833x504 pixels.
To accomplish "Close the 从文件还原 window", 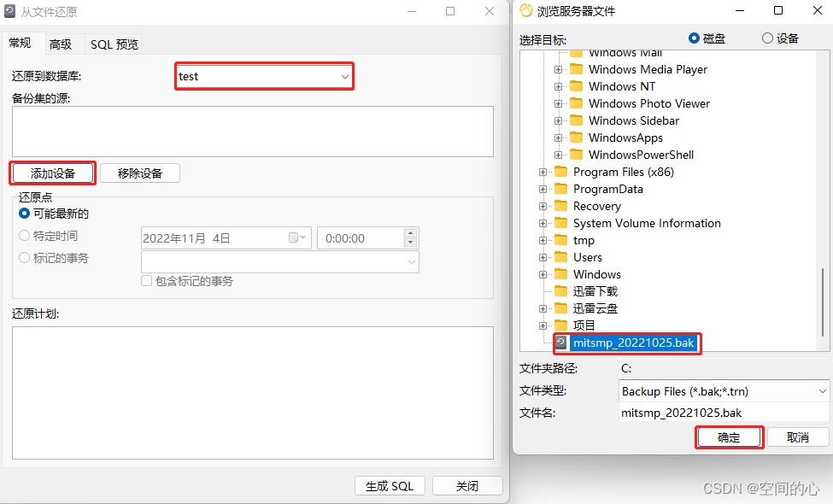I will point(490,11).
